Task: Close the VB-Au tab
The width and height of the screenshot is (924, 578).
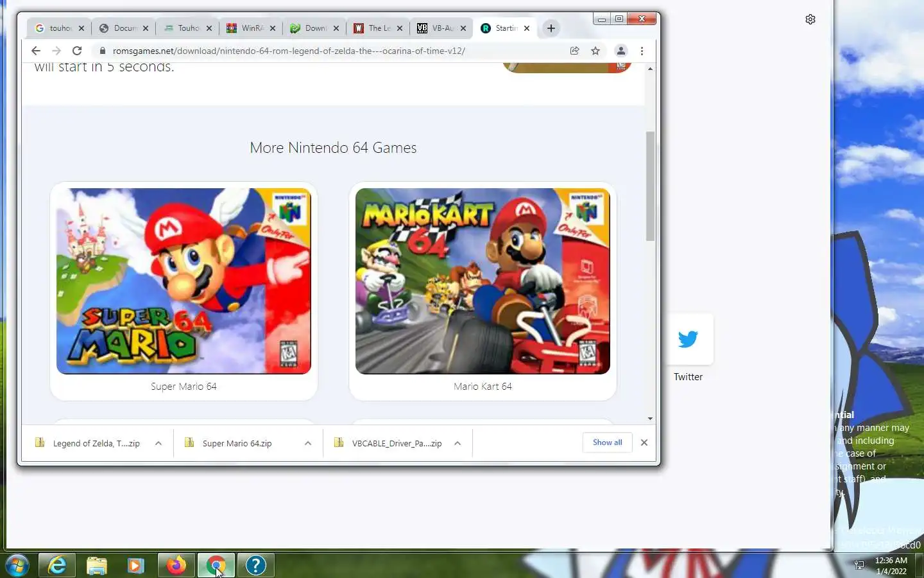Action: pyautogui.click(x=463, y=28)
